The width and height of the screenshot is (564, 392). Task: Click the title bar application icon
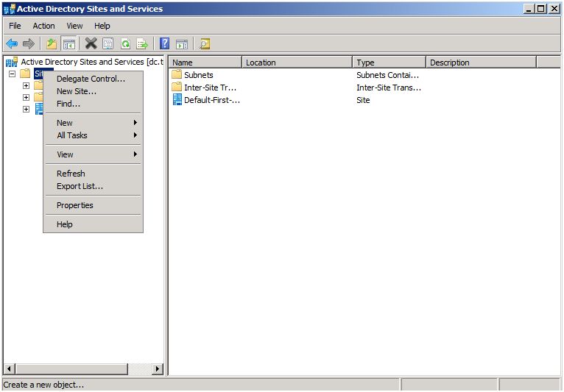click(x=10, y=9)
